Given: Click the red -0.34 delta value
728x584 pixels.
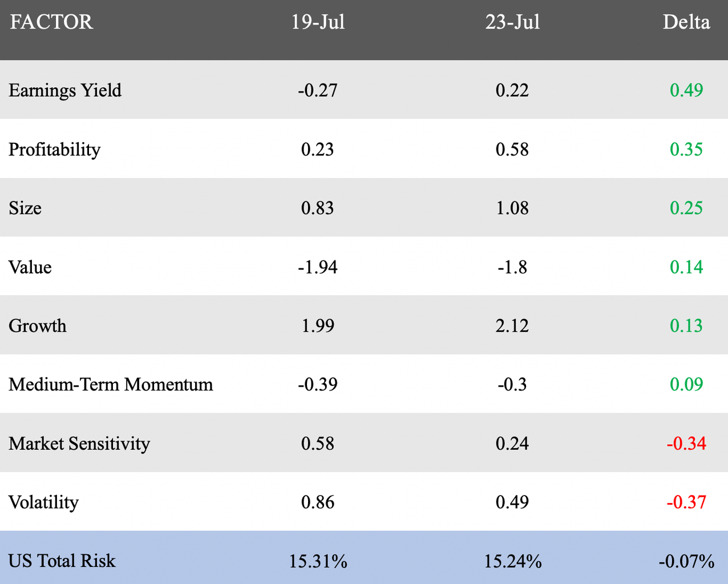Looking at the screenshot, I should (686, 444).
